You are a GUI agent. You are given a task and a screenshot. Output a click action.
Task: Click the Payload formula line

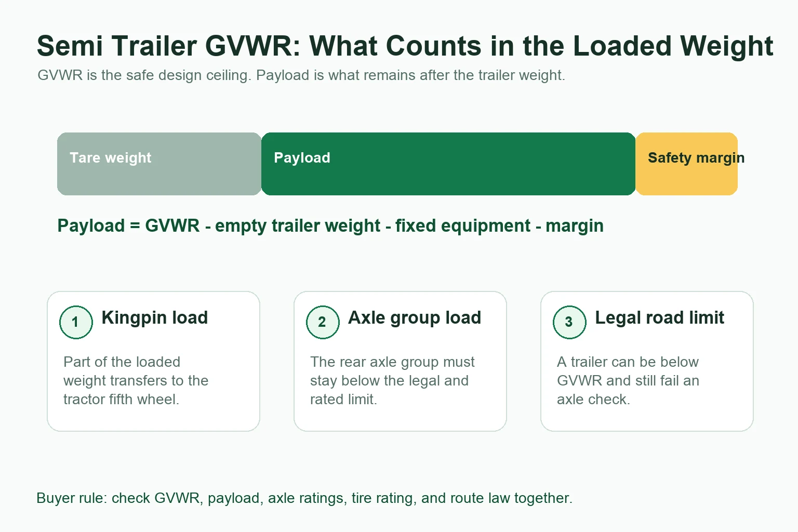tap(330, 226)
